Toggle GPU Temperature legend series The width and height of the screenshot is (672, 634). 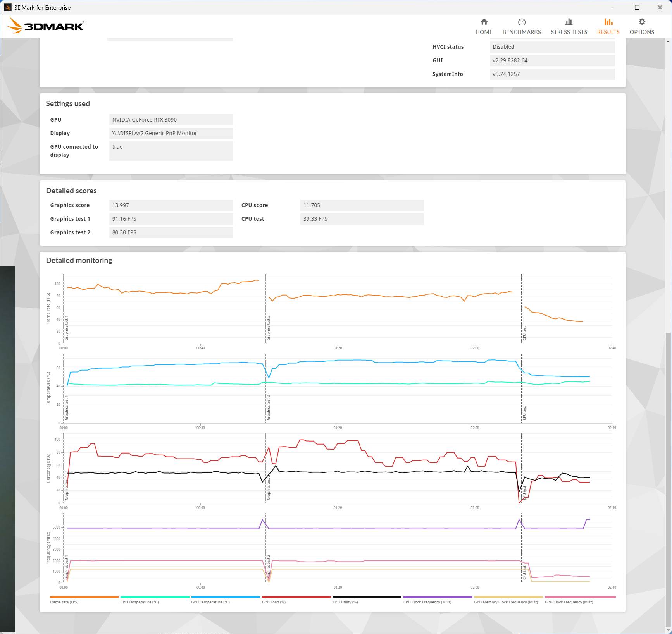coord(210,602)
